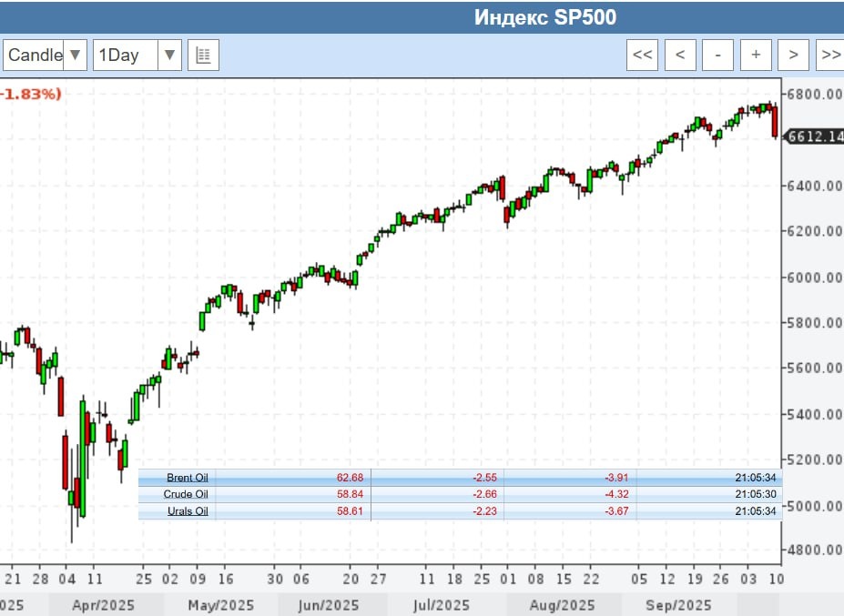
Task: Open the Crude Oil link
Action: [x=186, y=494]
